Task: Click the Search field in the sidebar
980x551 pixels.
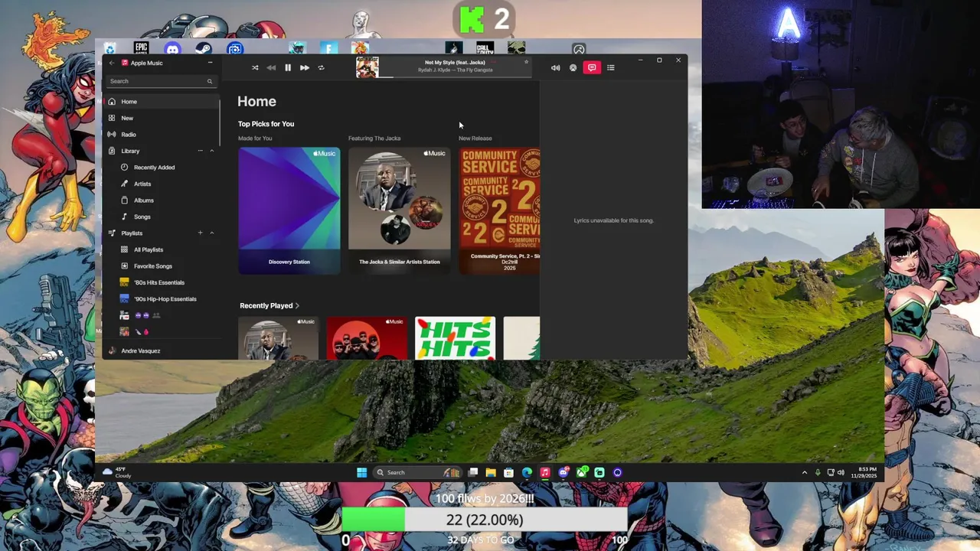Action: [161, 81]
